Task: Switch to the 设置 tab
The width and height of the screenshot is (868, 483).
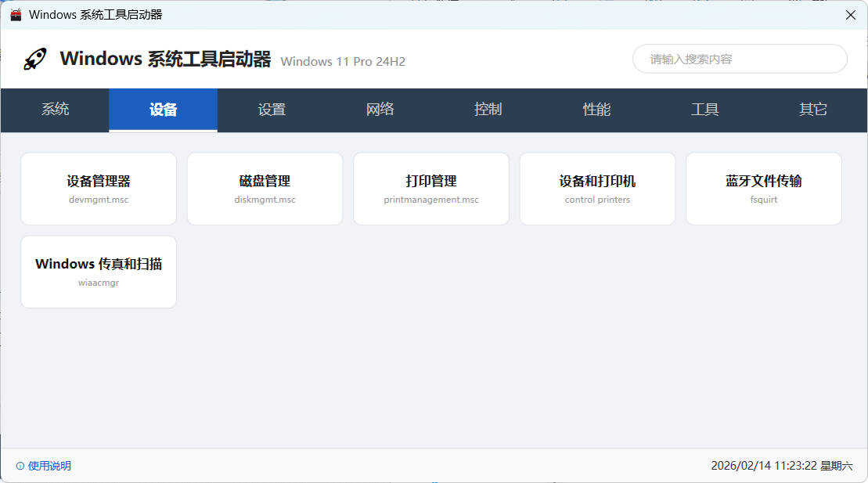Action: 271,110
